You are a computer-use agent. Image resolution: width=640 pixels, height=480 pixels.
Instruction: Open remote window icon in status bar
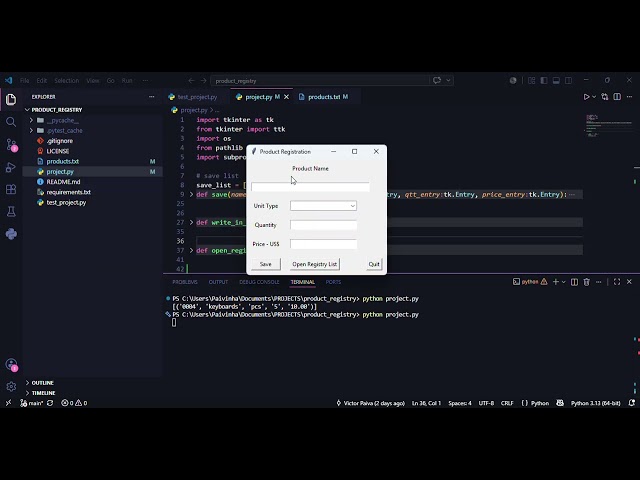tap(8, 403)
